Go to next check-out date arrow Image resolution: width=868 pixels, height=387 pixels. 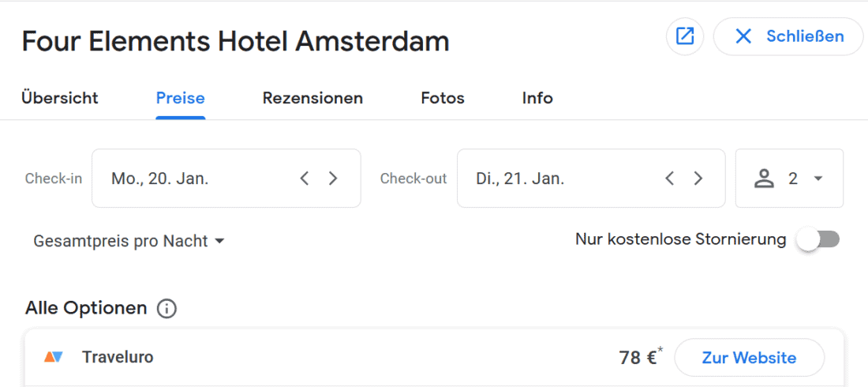[698, 178]
